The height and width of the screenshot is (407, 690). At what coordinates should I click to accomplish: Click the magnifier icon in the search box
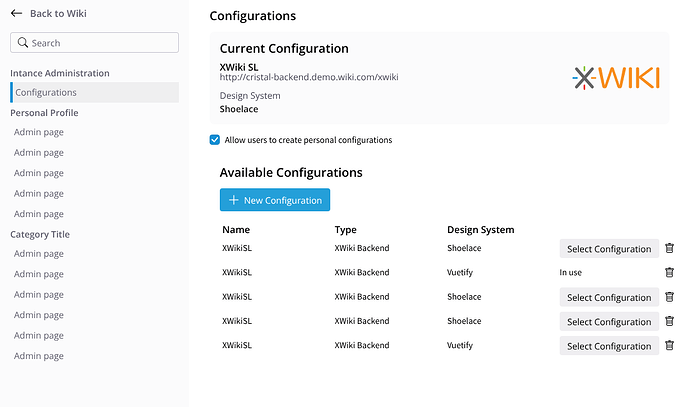22,43
